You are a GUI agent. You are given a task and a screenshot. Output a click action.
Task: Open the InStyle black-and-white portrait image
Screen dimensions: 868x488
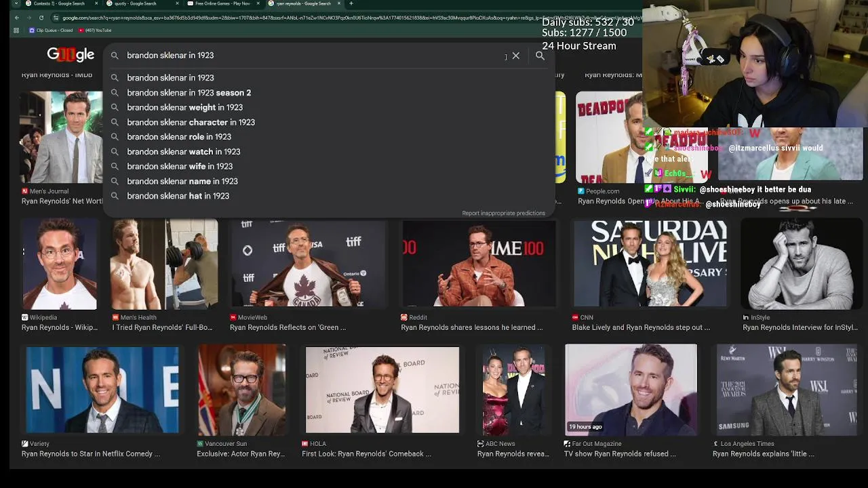point(801,264)
